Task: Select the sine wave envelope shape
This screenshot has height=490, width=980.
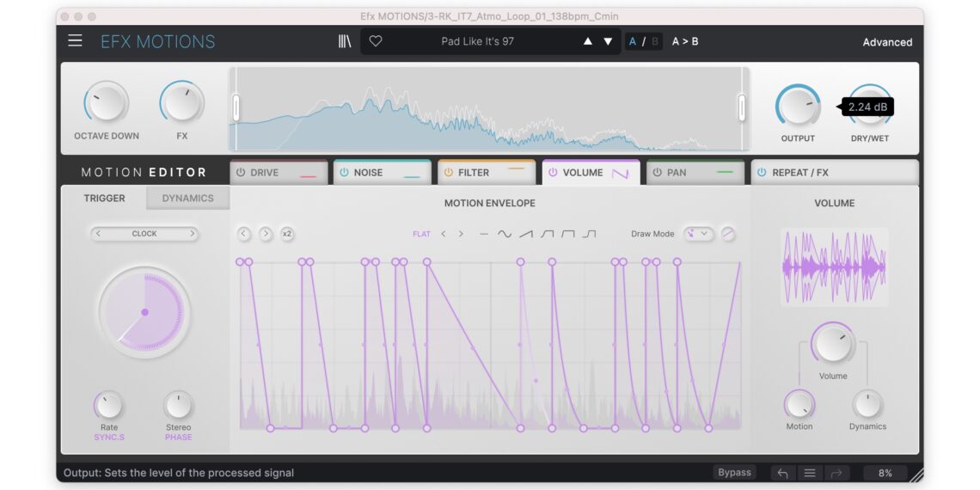Action: [505, 234]
